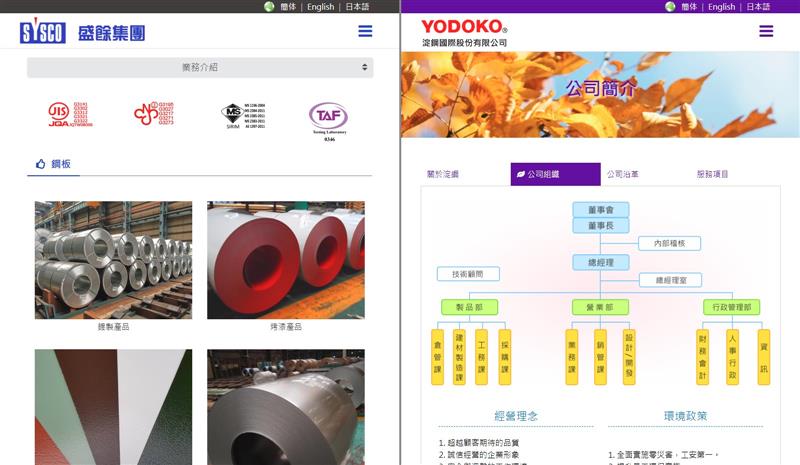Click the 盛餘集團 company name
The image size is (800, 465).
(x=111, y=33)
